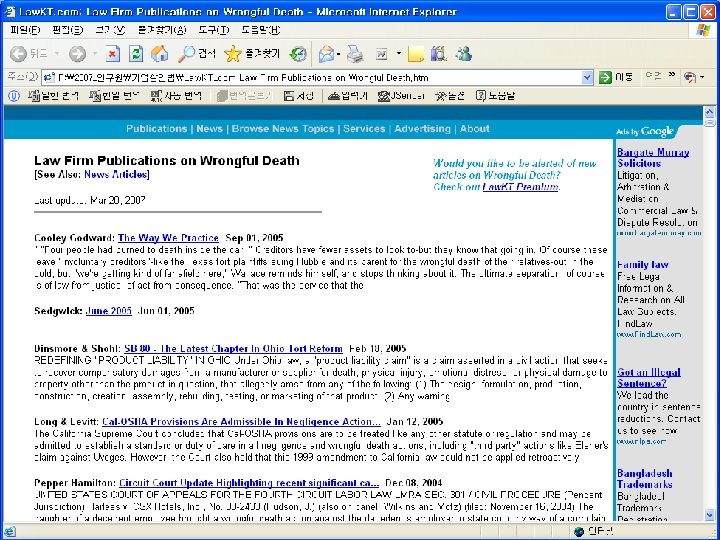
Task: Open the Family law ad link
Action: coord(642,265)
